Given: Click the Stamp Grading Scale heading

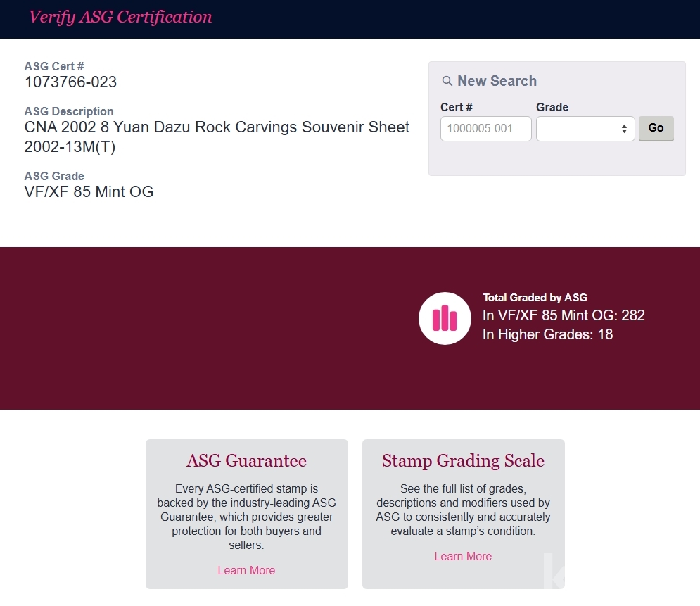Looking at the screenshot, I should (463, 461).
